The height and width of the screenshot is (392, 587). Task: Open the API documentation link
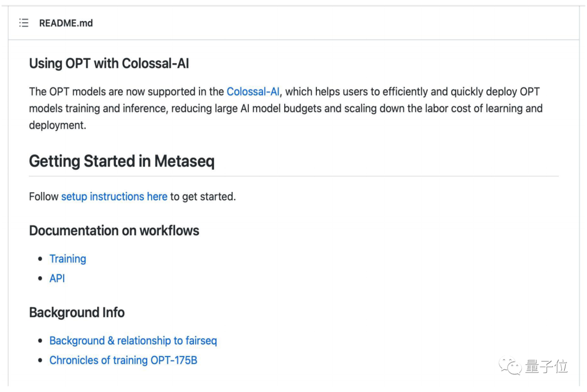[x=57, y=278]
